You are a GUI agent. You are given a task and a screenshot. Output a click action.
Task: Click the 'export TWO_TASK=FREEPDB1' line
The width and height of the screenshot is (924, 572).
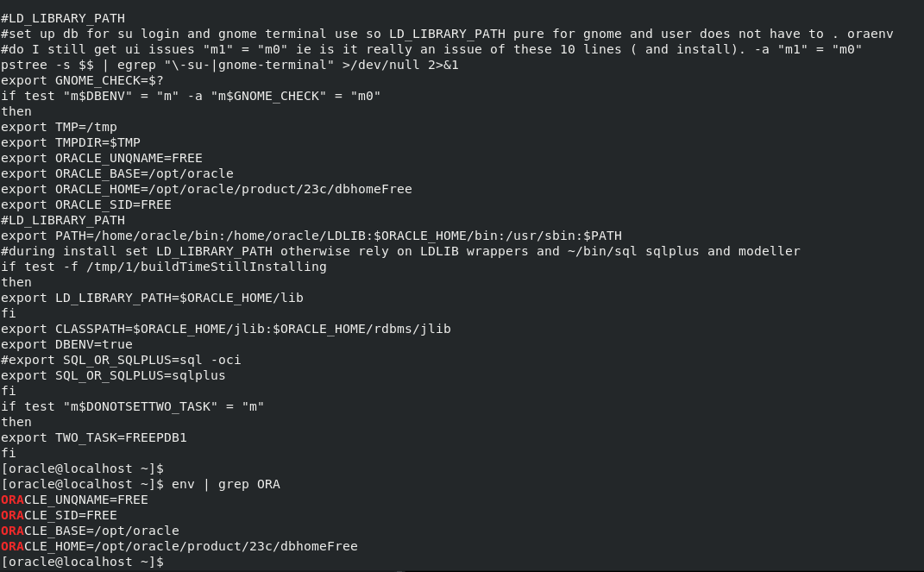(x=94, y=437)
